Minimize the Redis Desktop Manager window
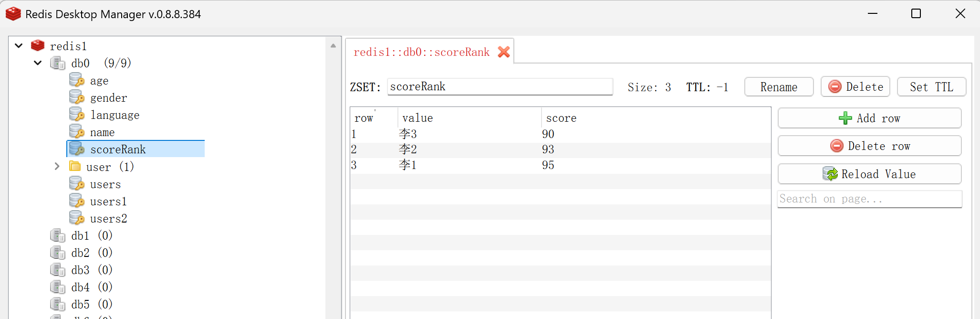The width and height of the screenshot is (980, 319). pos(873,13)
